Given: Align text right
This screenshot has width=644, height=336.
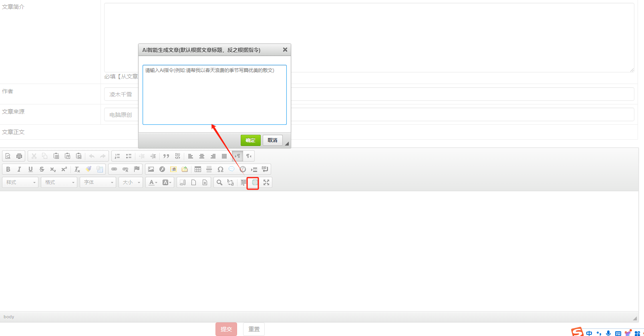Looking at the screenshot, I should click(213, 156).
